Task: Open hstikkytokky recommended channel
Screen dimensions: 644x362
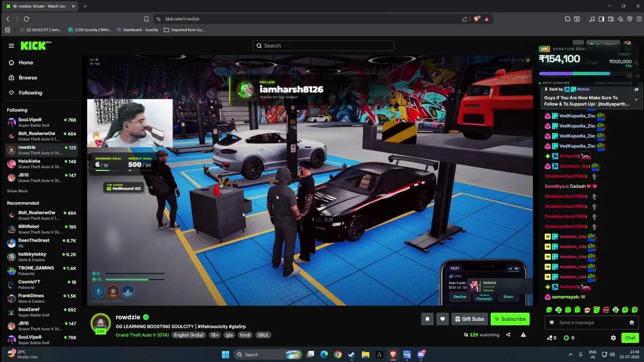Action: (41, 257)
